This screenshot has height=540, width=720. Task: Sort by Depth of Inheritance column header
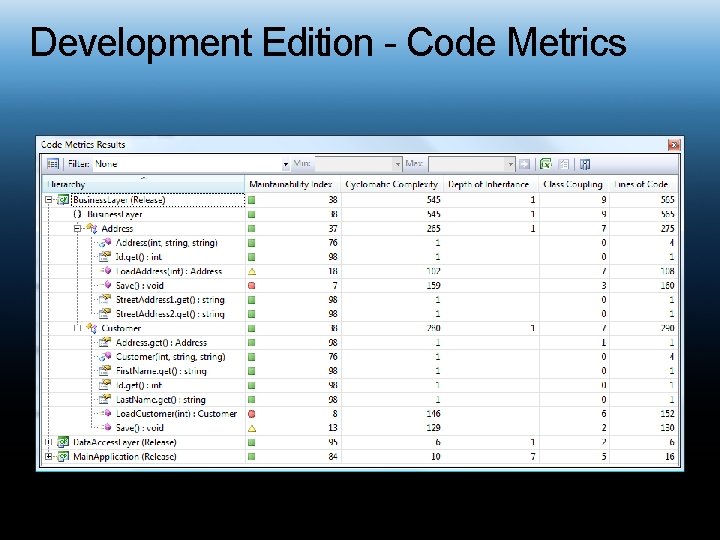pyautogui.click(x=490, y=184)
